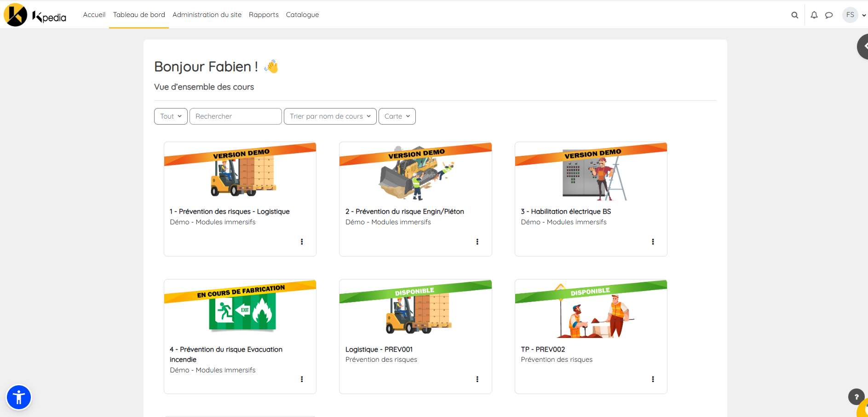
Task: Open the kebab menu on Habilitation électrique BS
Action: (653, 241)
